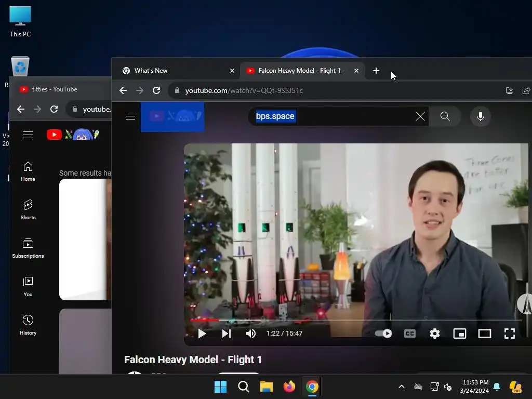Open You in the YouTube sidebar
The height and width of the screenshot is (399, 532).
click(28, 287)
